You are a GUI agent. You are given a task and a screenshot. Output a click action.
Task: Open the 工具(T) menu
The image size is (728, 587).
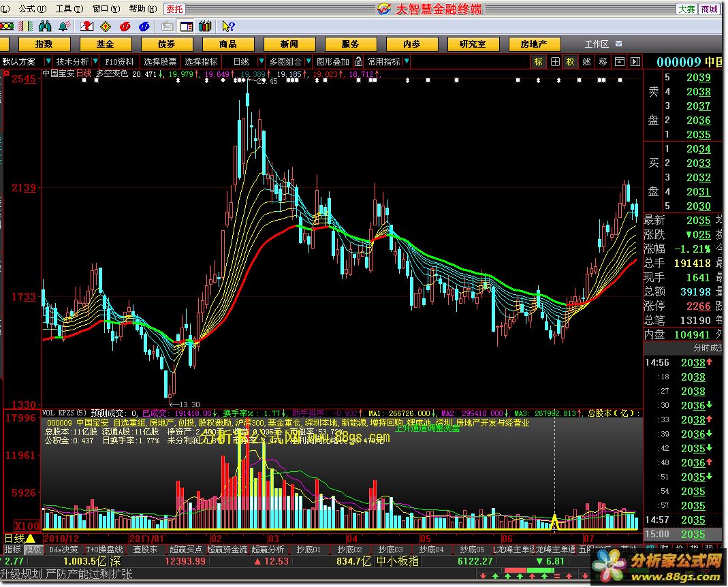coord(69,9)
